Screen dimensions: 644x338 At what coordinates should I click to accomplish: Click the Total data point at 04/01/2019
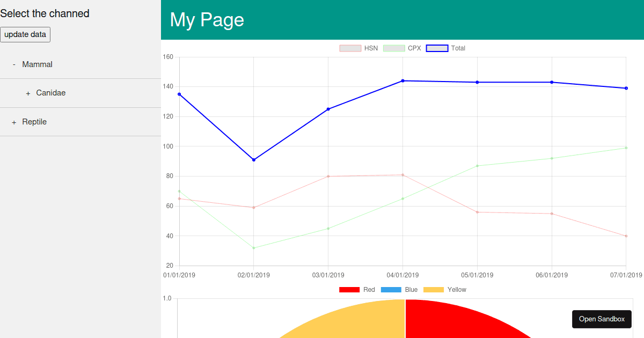click(x=402, y=81)
